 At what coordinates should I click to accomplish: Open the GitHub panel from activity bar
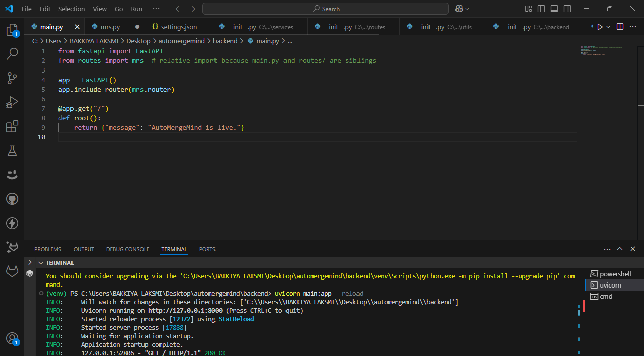click(12, 199)
